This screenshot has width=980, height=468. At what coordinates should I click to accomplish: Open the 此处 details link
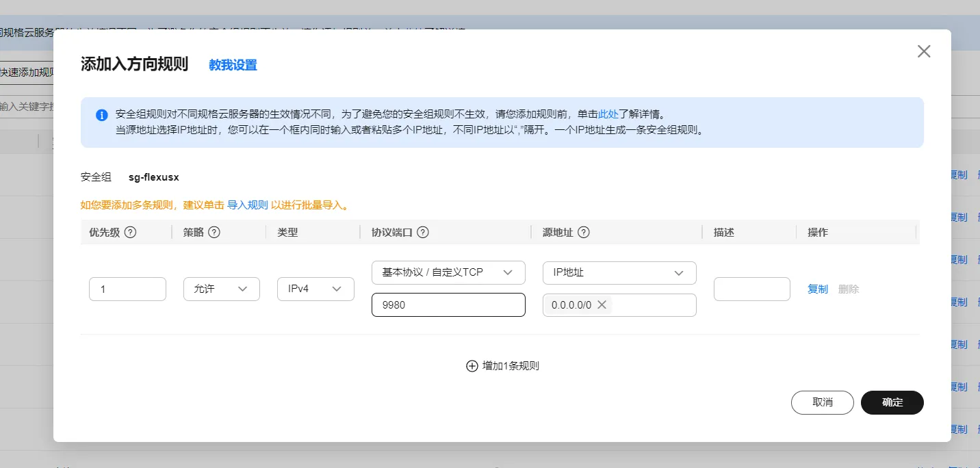point(608,114)
